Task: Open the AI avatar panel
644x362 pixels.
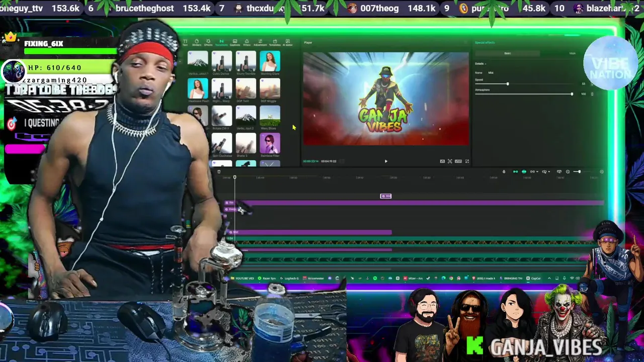Action: point(288,42)
